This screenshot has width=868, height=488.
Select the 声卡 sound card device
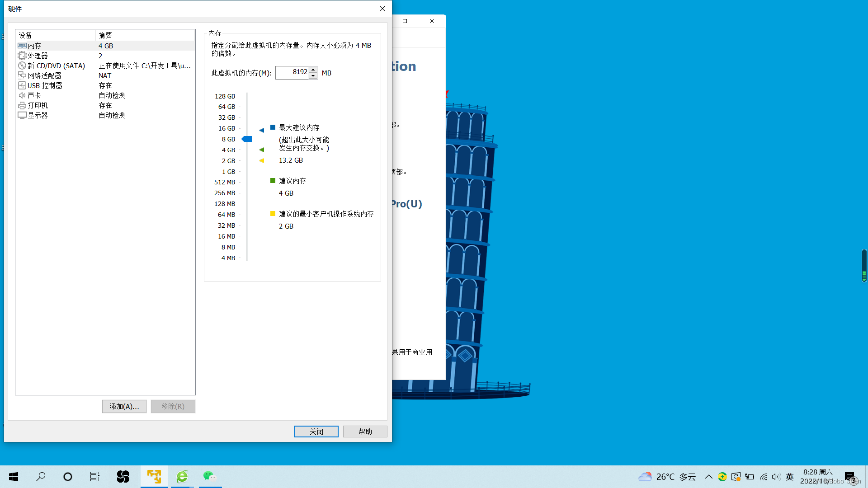pos(34,95)
